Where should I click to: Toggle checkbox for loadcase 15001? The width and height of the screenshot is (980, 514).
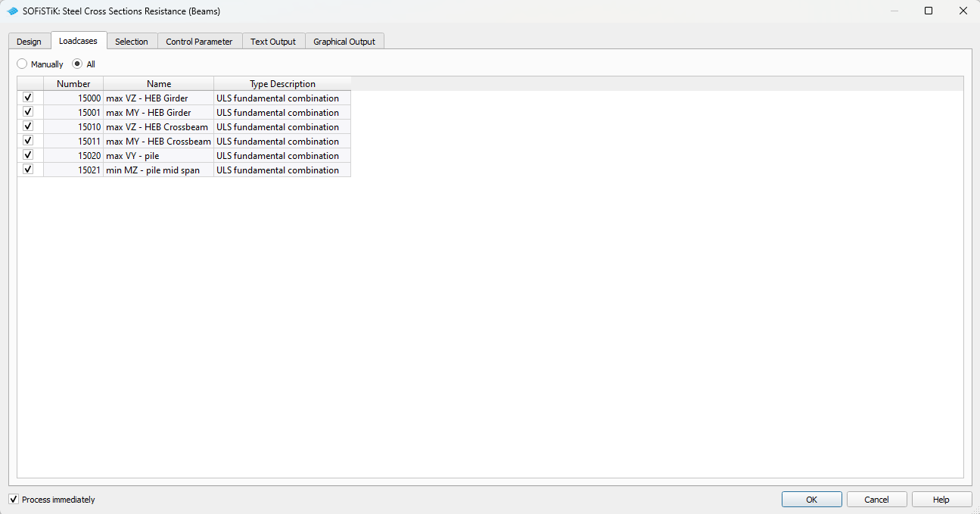pos(28,112)
